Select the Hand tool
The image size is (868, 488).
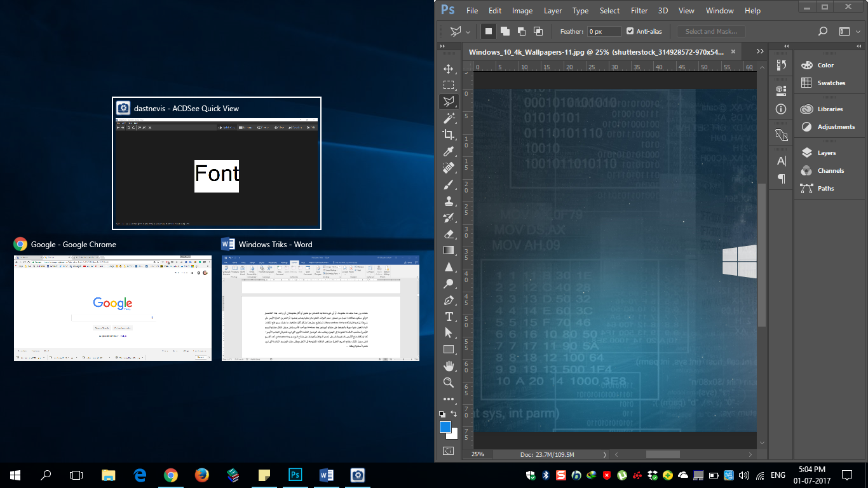[449, 366]
